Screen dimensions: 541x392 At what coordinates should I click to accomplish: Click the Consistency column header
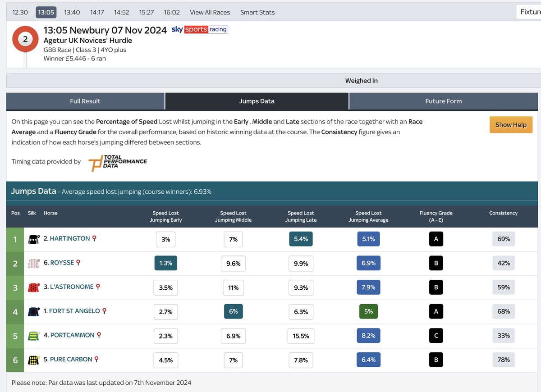[503, 213]
